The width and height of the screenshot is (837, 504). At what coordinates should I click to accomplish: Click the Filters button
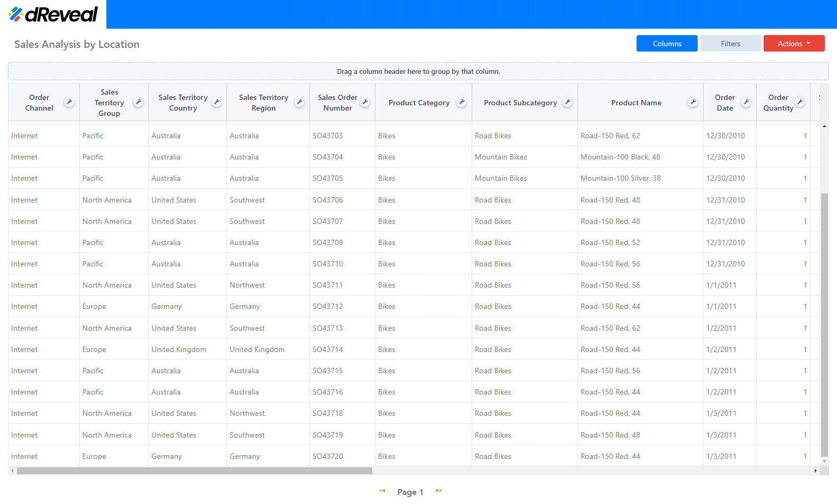tap(730, 44)
